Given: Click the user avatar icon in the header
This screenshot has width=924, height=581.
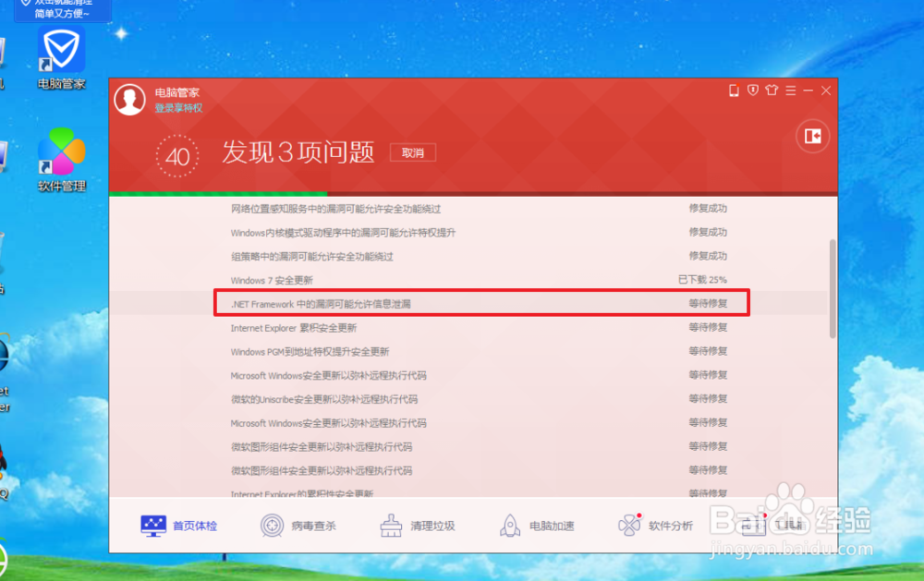Looking at the screenshot, I should (x=129, y=99).
